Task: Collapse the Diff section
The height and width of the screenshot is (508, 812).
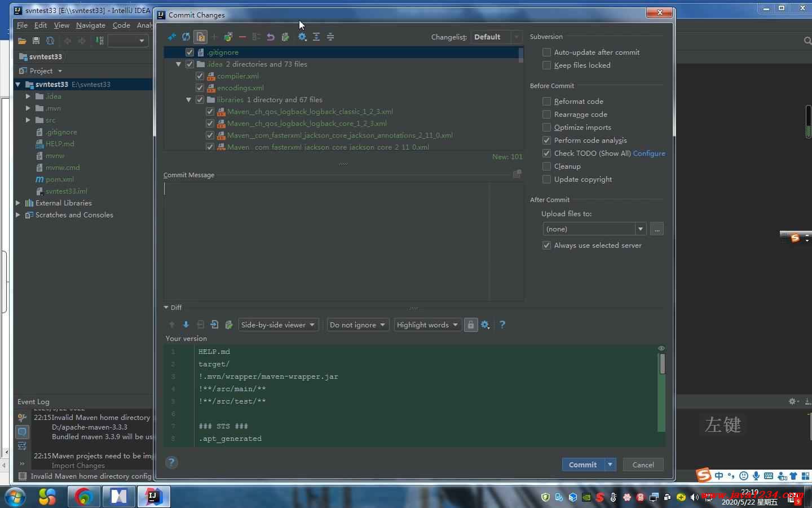Action: click(x=166, y=307)
